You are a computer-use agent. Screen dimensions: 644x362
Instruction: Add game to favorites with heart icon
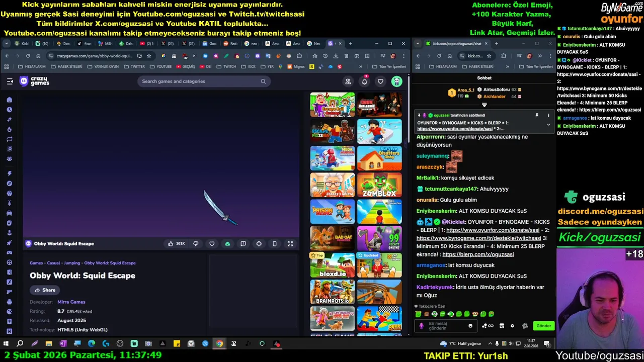pos(212,244)
